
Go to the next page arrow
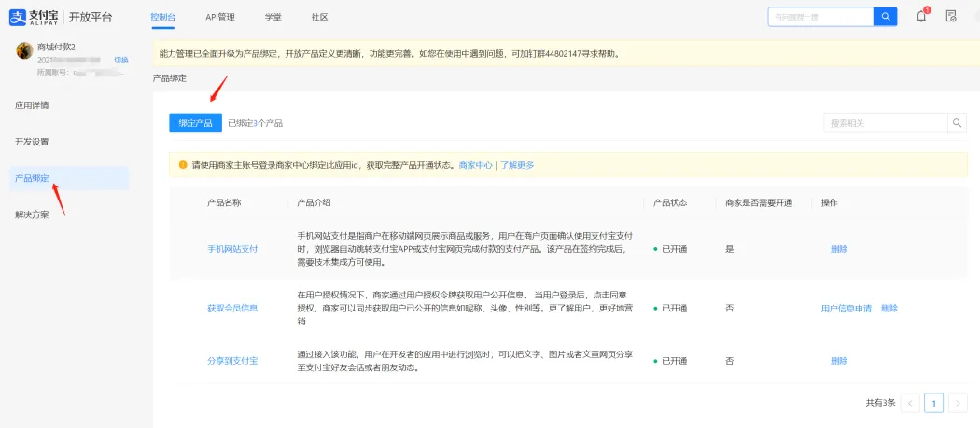point(959,403)
